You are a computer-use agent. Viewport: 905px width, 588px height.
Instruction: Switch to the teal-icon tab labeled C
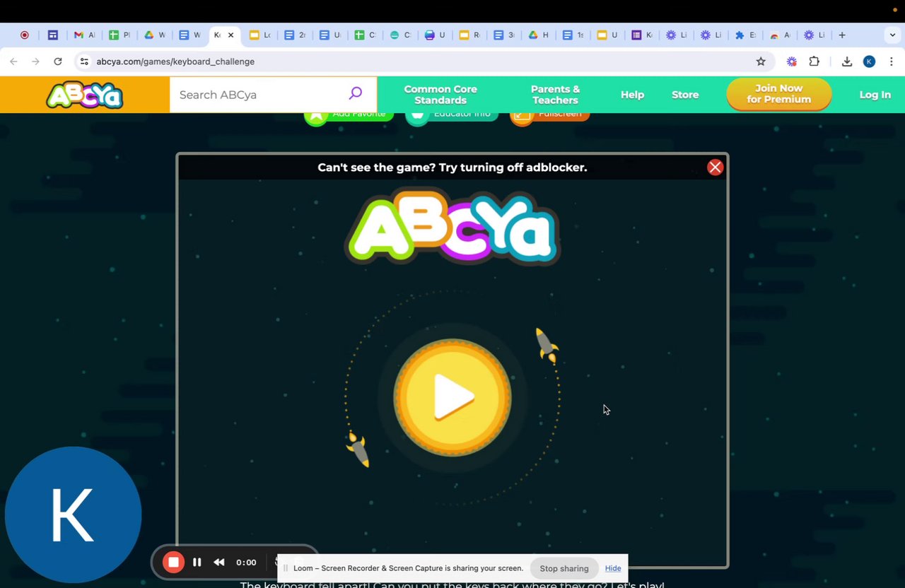[400, 35]
